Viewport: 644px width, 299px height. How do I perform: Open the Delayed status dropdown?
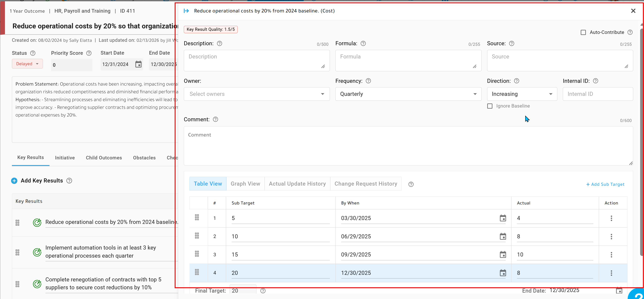click(27, 64)
